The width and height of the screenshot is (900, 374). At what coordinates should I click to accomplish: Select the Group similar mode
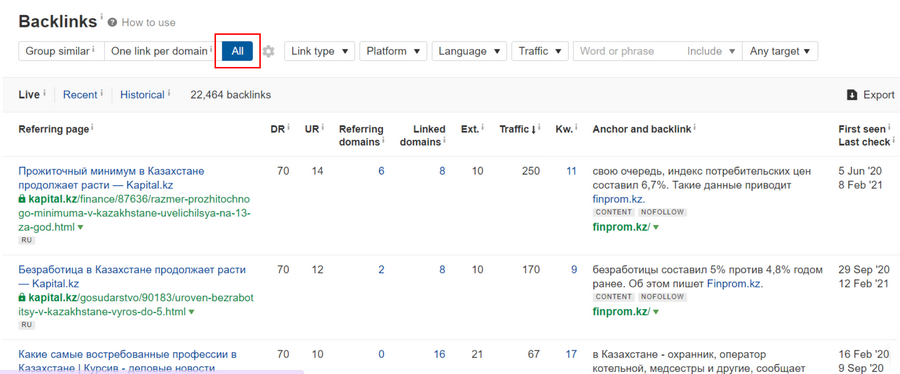[x=61, y=51]
